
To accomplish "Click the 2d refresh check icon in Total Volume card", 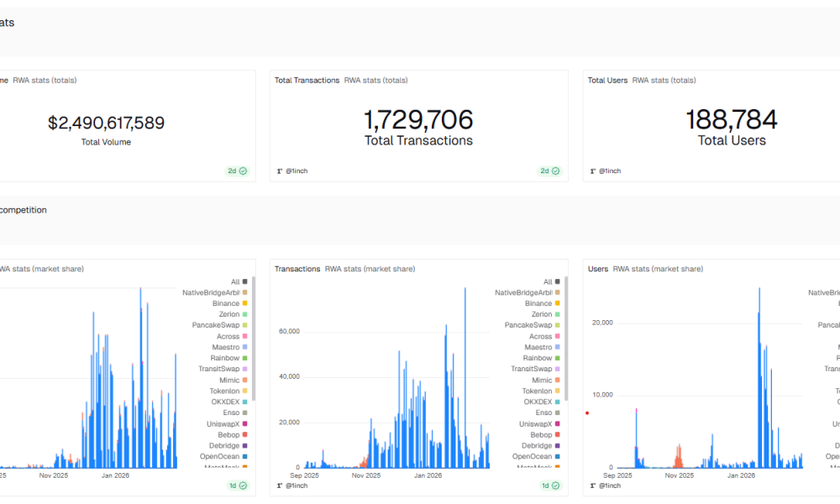I will tap(243, 171).
